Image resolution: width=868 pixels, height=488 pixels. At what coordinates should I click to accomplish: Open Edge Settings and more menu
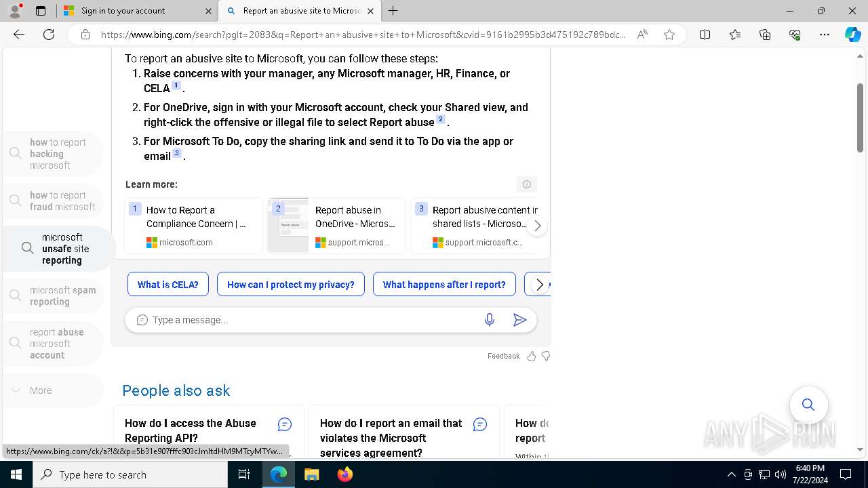(x=825, y=35)
